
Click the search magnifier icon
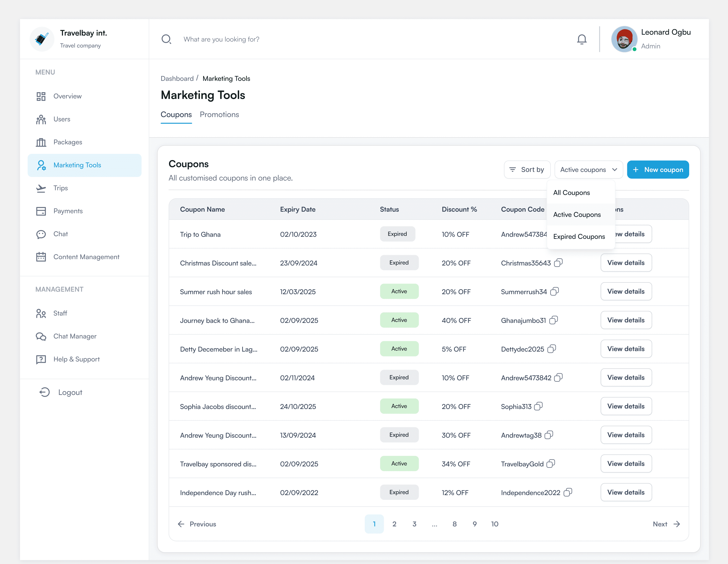tap(166, 39)
